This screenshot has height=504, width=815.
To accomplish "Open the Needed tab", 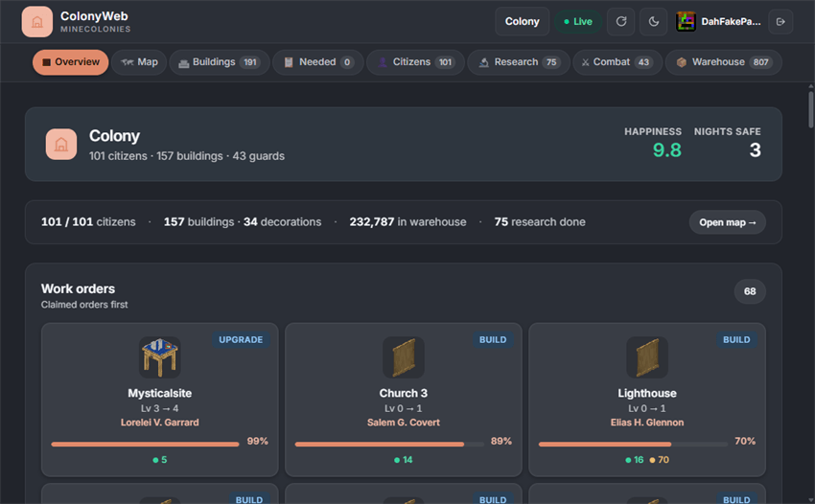I will [318, 62].
